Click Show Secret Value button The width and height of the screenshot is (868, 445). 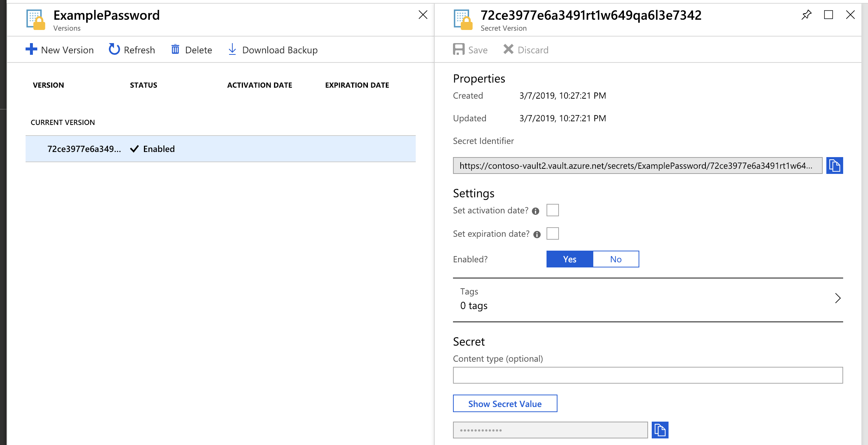[x=505, y=404]
